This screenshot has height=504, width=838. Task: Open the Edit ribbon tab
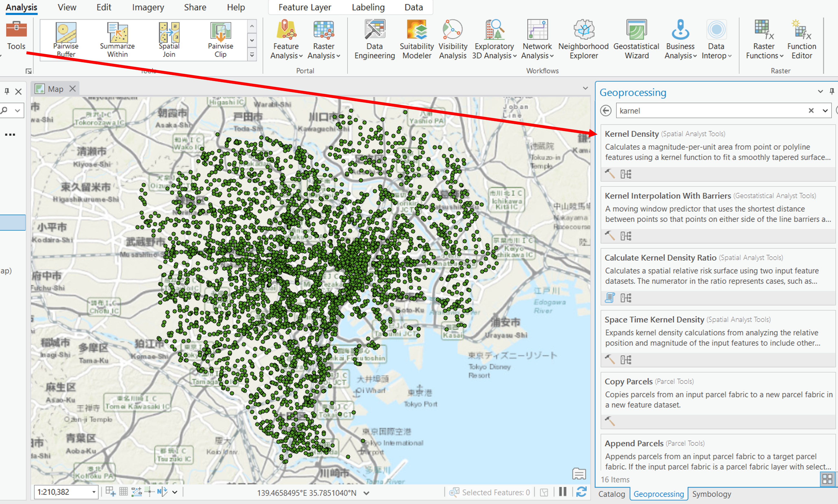tap(104, 7)
